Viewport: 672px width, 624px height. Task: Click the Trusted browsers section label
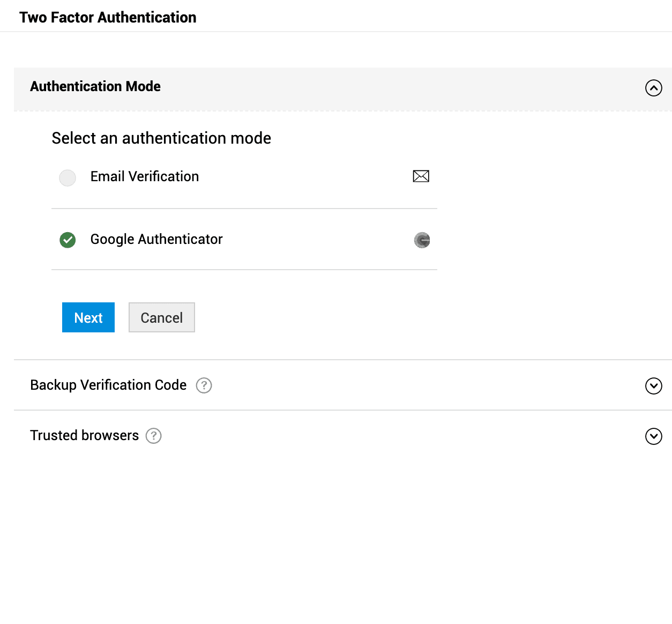[84, 436]
